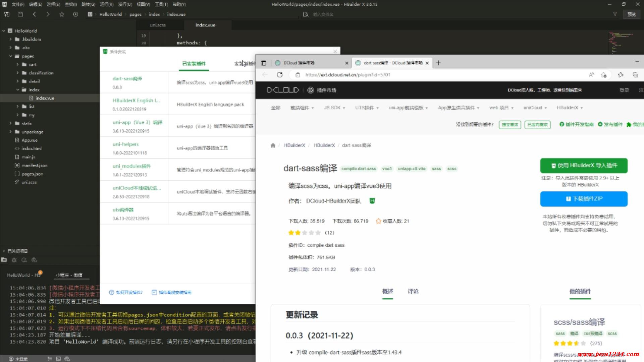The image size is (644, 362).
Task: Open the 文件(F) menu
Action: click(x=18, y=4)
